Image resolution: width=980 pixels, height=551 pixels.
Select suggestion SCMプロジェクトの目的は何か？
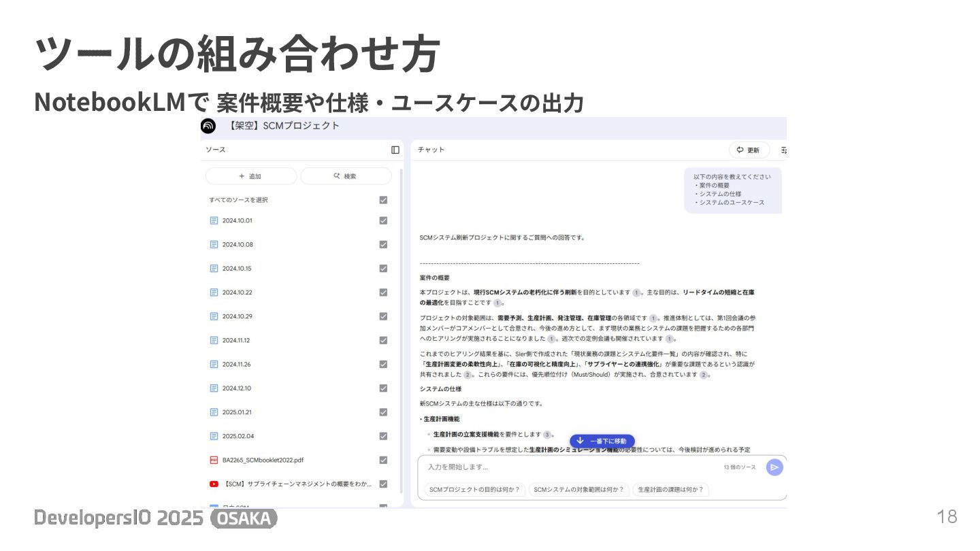pos(474,489)
